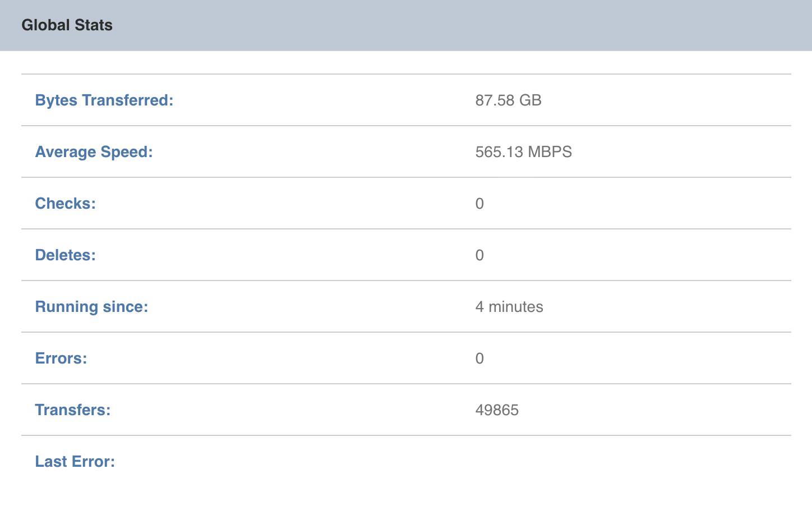The image size is (812, 524).
Task: Click the Checks count value
Action: (479, 204)
